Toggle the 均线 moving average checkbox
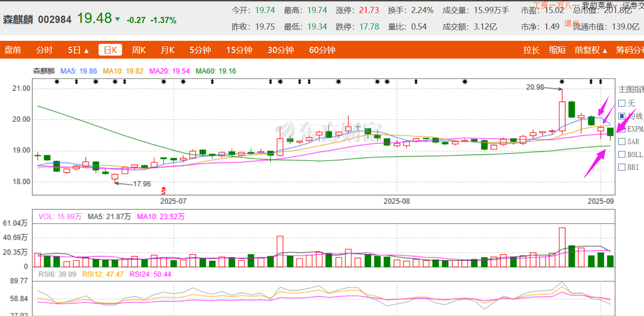644x316 pixels. (x=622, y=116)
